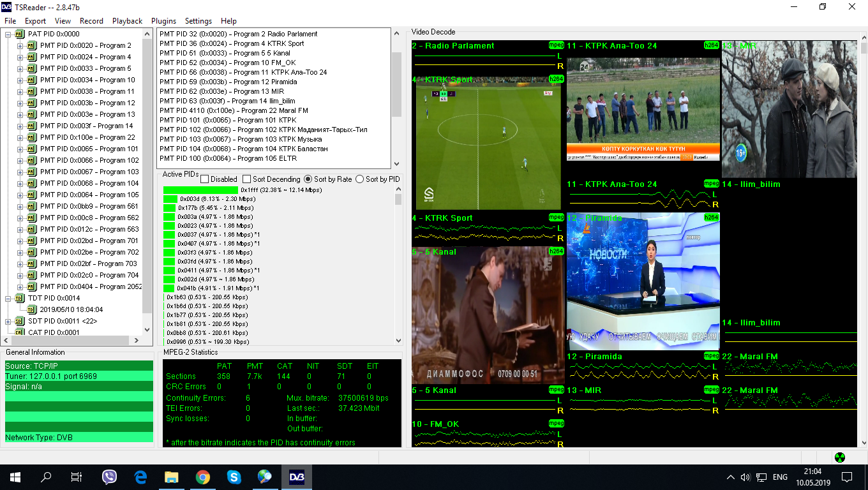The height and width of the screenshot is (490, 868).
Task: Click the Windows Start button
Action: pyautogui.click(x=15, y=477)
